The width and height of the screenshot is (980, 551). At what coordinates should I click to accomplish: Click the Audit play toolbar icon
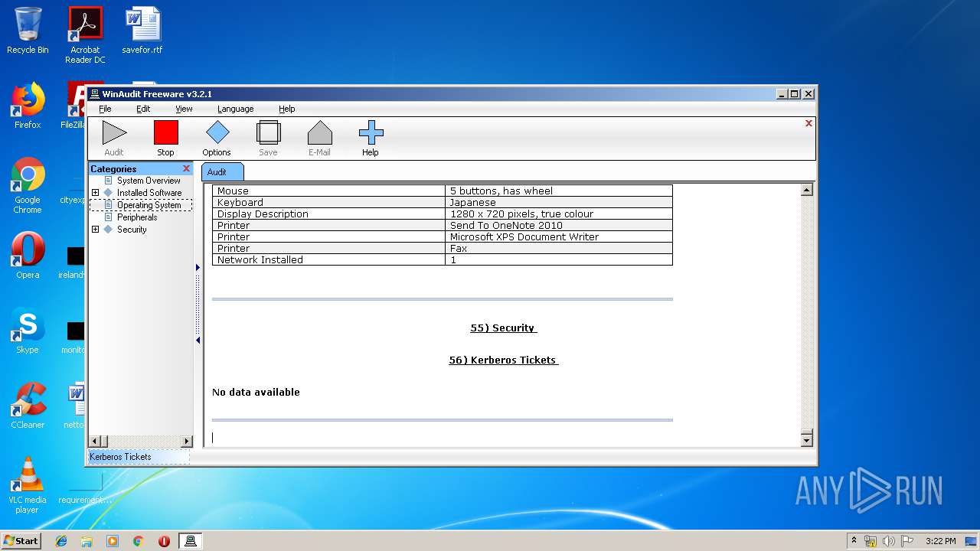tap(114, 138)
